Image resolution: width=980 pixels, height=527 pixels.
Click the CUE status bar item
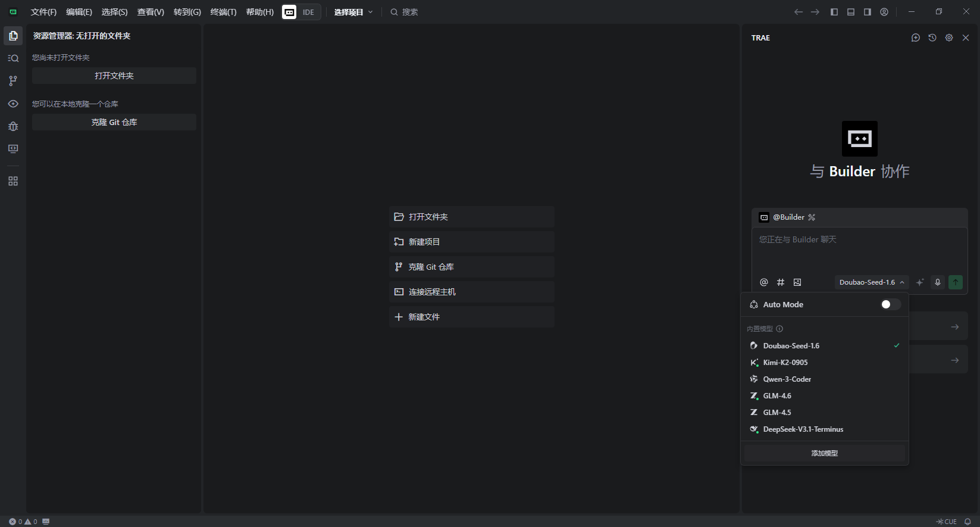(946, 522)
